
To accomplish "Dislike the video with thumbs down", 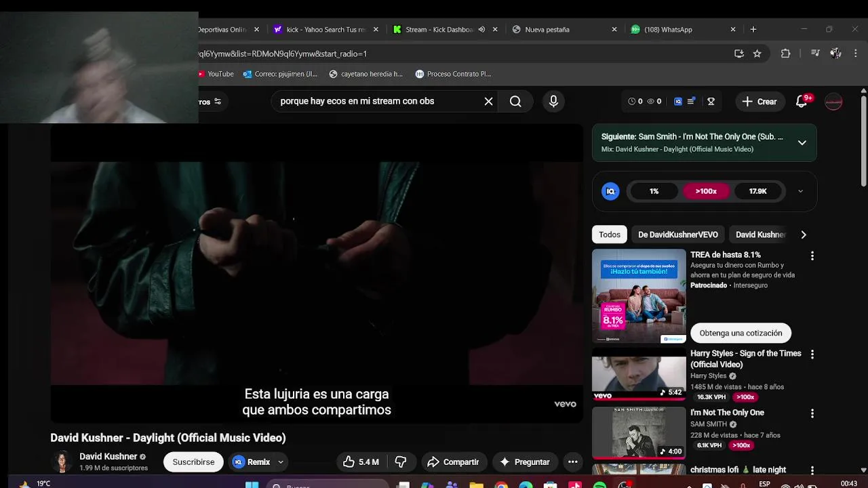I will pyautogui.click(x=401, y=462).
